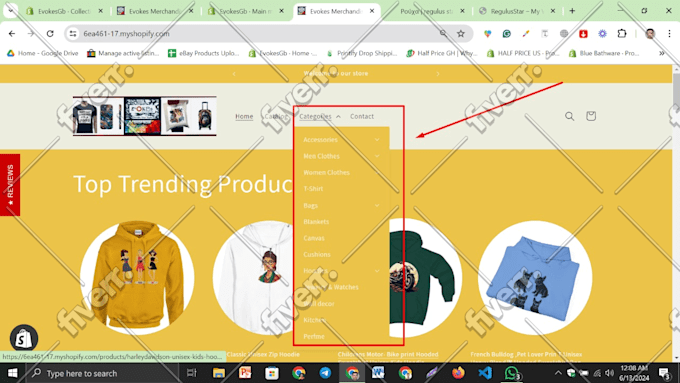Expand the Hoodies submenu

pos(377,271)
